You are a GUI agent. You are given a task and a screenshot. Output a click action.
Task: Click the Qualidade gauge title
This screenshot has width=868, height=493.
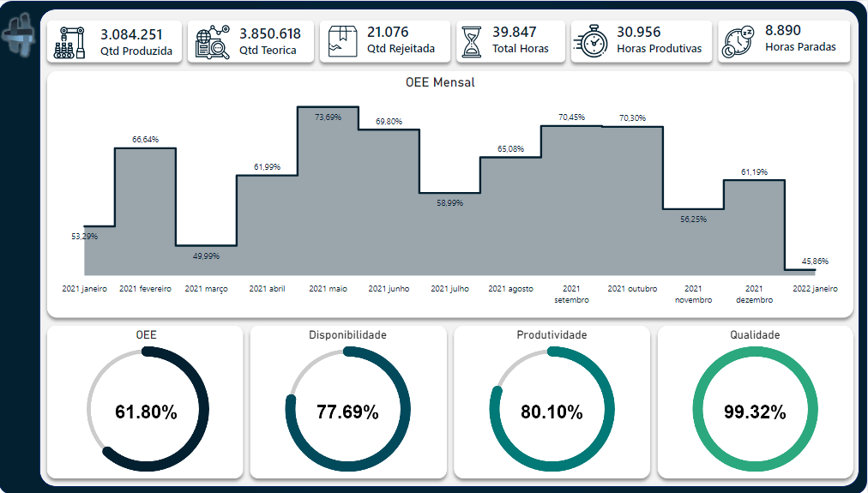coord(755,334)
